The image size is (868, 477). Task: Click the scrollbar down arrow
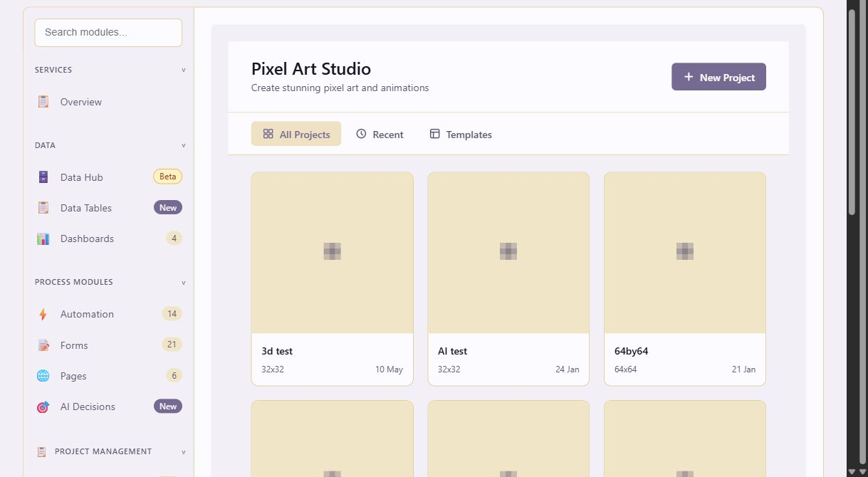point(852,471)
